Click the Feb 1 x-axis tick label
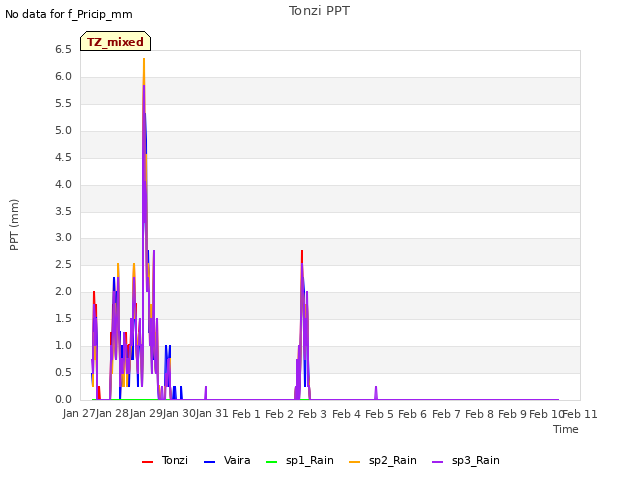The width and height of the screenshot is (640, 480). coord(246,414)
